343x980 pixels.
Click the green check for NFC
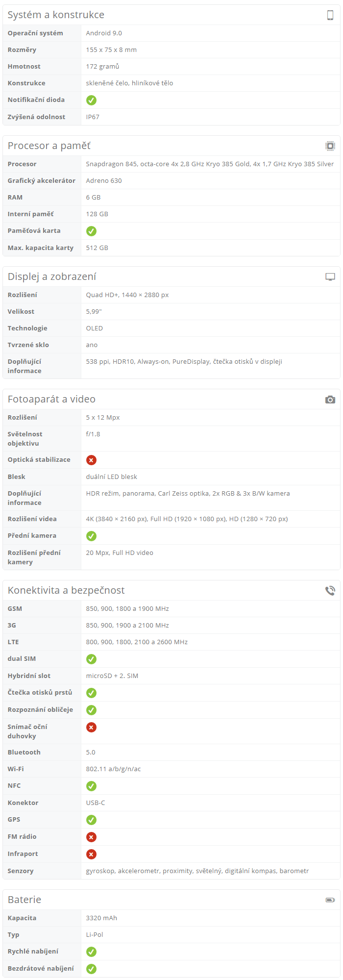point(91,786)
